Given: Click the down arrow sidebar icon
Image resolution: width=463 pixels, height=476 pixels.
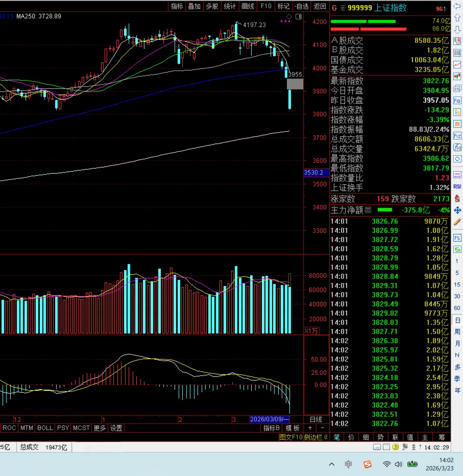Looking at the screenshot, I should tap(457, 30).
